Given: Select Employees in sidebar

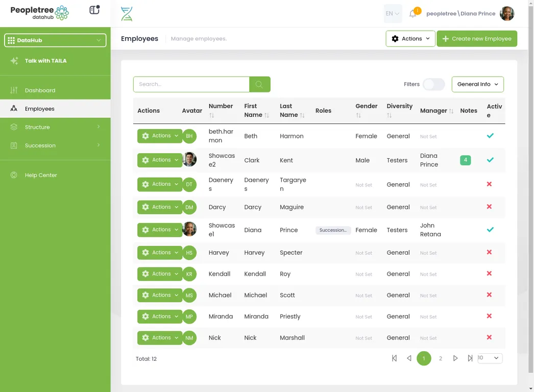Looking at the screenshot, I should pyautogui.click(x=55, y=109).
